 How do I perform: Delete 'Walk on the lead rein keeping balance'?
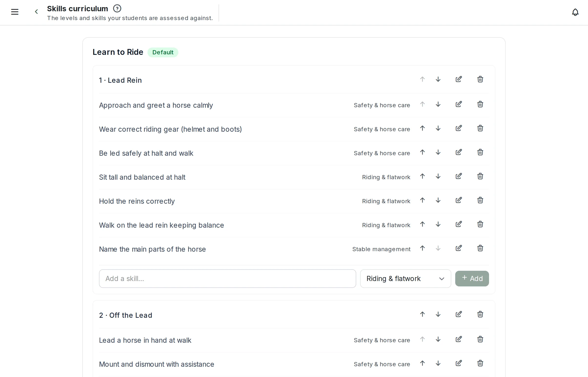pyautogui.click(x=480, y=224)
